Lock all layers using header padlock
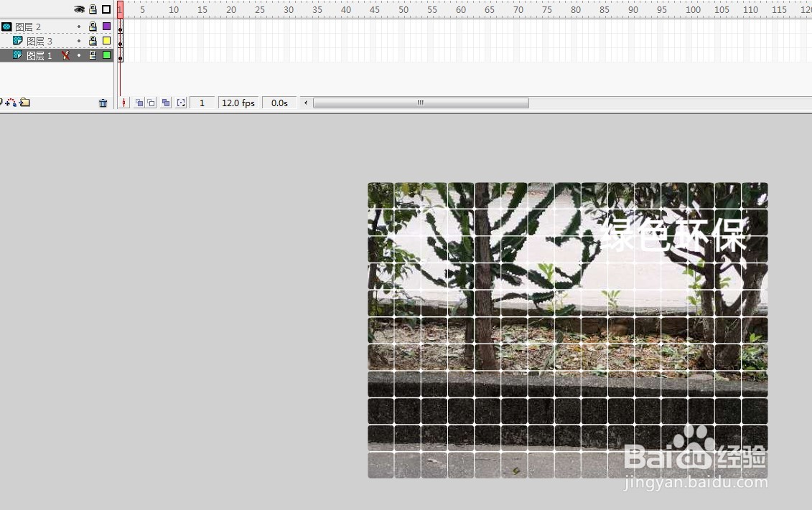Viewport: 812px width, 510px height. coord(93,9)
